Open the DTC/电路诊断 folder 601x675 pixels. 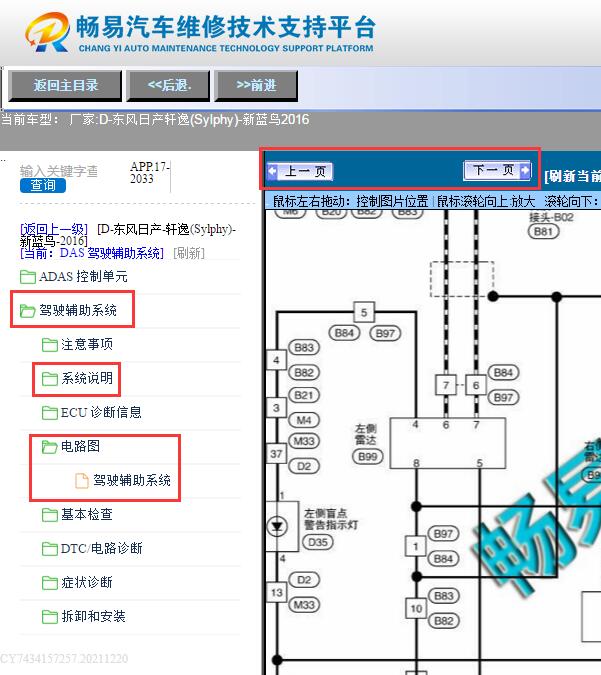click(102, 548)
